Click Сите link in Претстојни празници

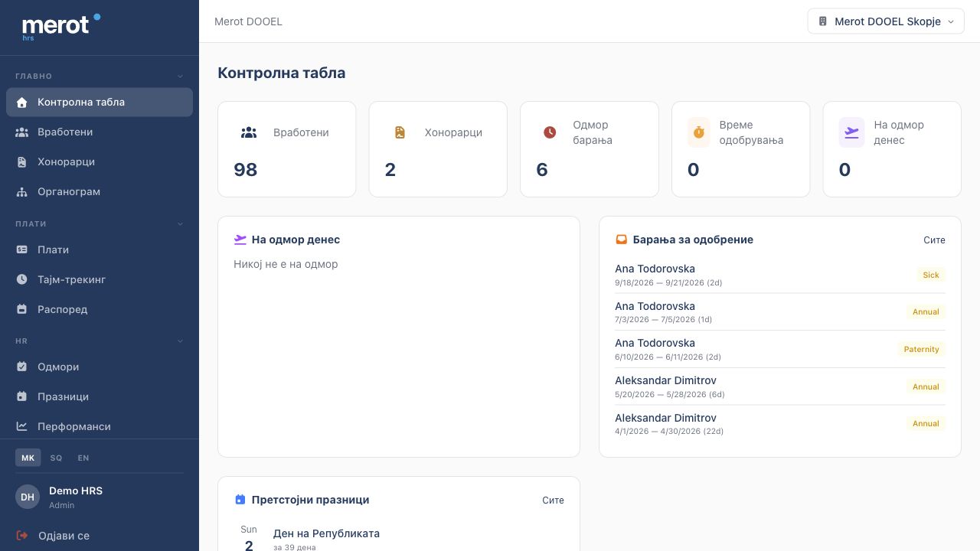[553, 500]
